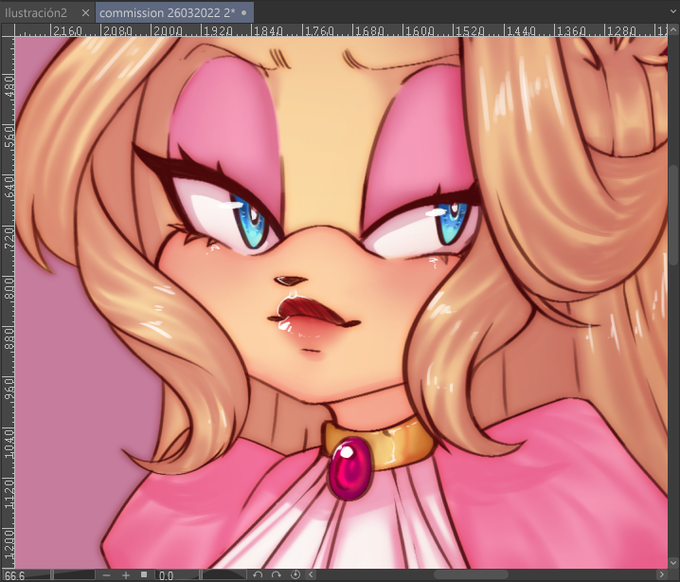Click the horizontal scrollbar left arrow
The image size is (680, 582).
point(311,575)
